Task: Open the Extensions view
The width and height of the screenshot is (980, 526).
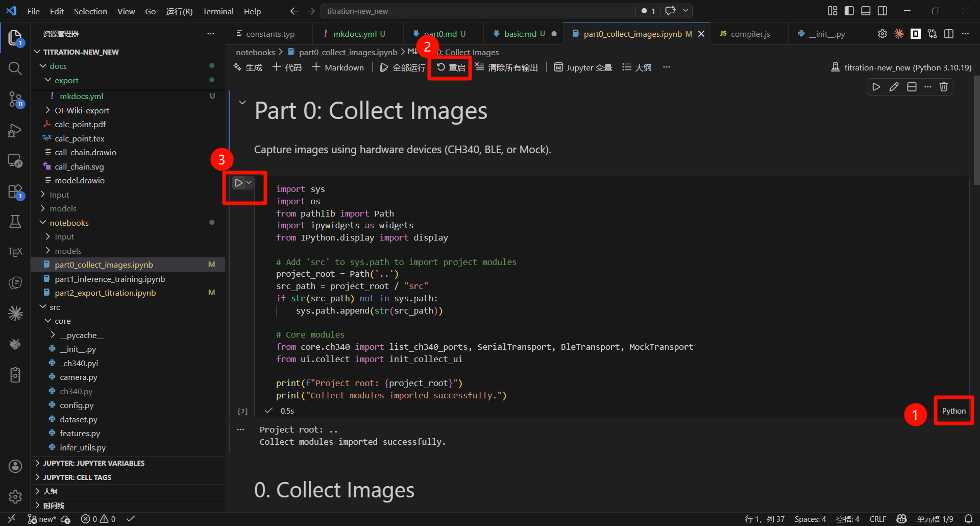Action: pos(15,192)
